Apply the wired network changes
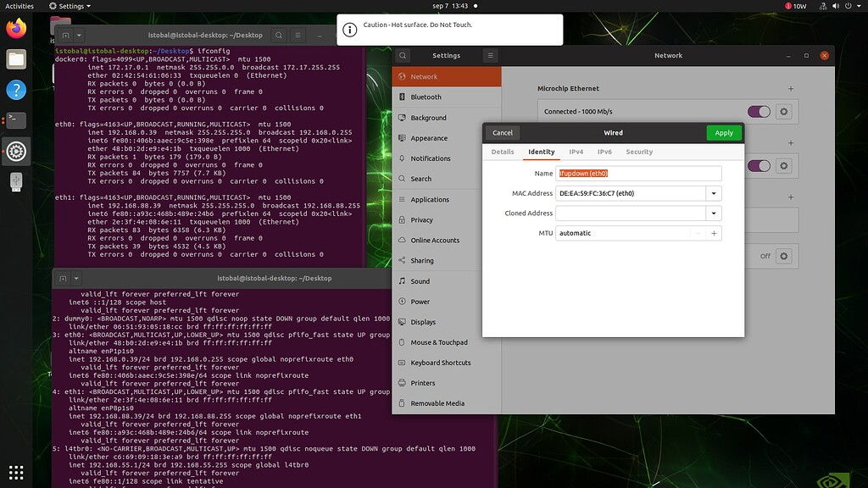The height and width of the screenshot is (488, 868). [723, 132]
